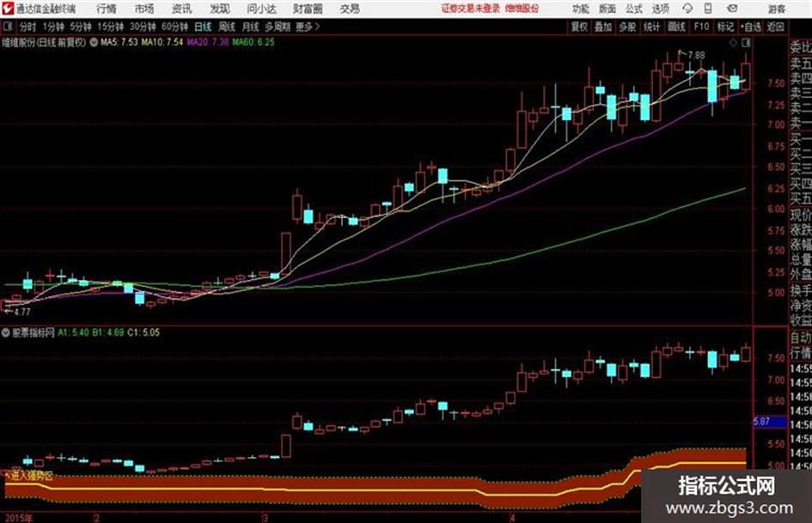Viewport: 812px width, 523px height.
Task: Click the 进入强势区 annotation label
Action: point(31,476)
